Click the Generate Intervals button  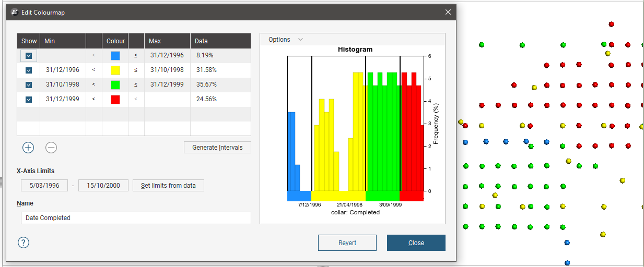point(217,148)
